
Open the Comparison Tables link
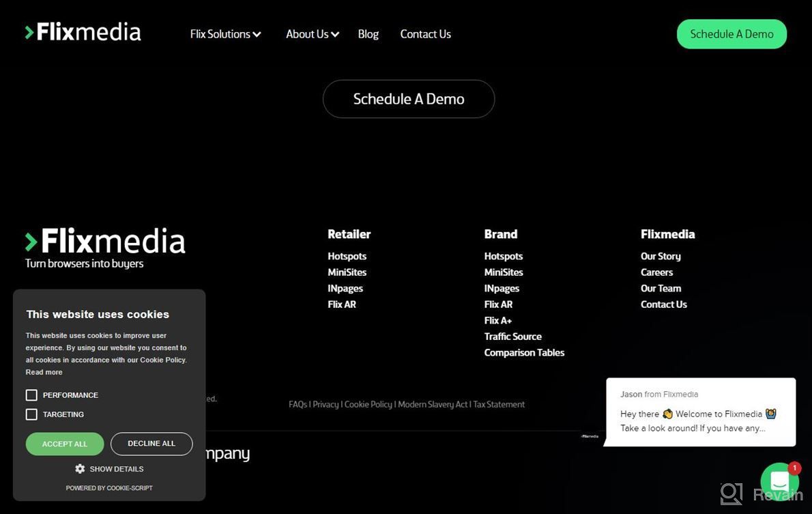524,353
